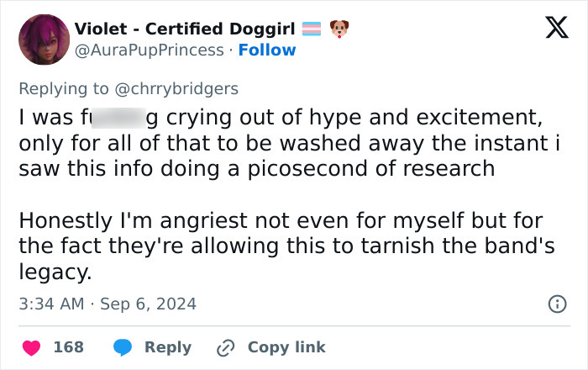Viewport: 588px width, 370px height.
Task: Click the 3:34 AM Sep 6, 2024 timestamp
Action: click(x=108, y=304)
